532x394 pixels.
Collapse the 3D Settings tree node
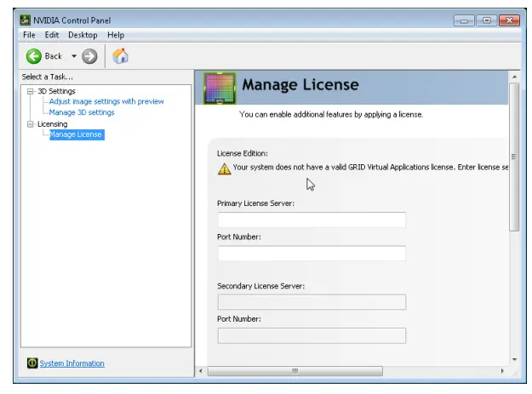pyautogui.click(x=30, y=91)
